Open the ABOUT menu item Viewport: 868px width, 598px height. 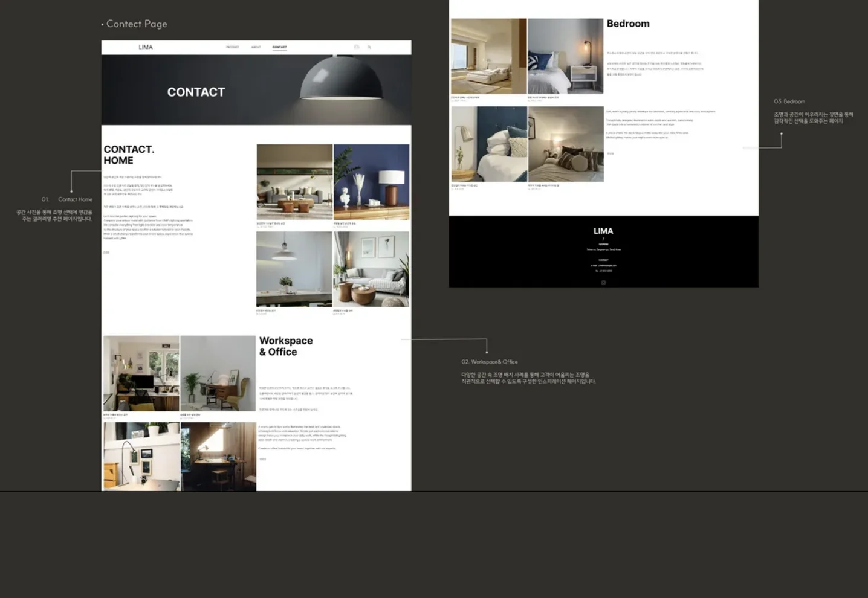coord(256,47)
